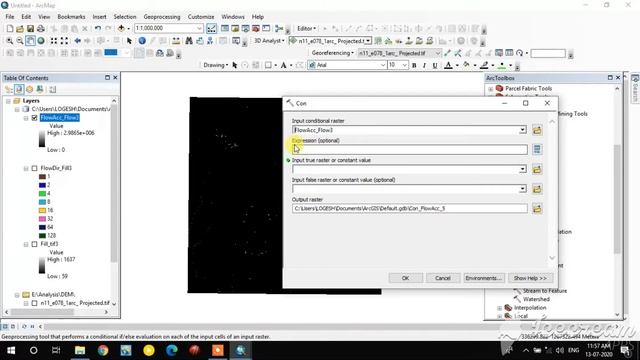Screen dimensions: 640x360
Task: Click Show Help in Con dialog
Action: [530, 278]
